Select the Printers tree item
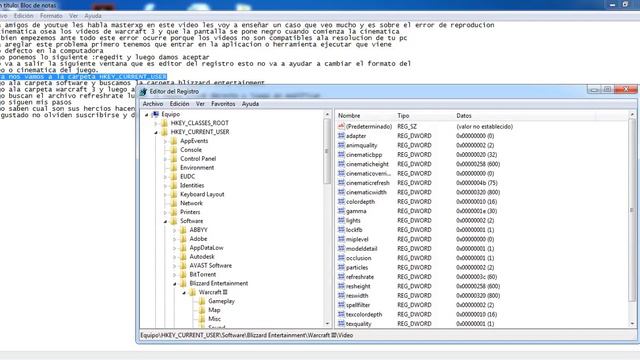The width and height of the screenshot is (640, 360). point(190,212)
